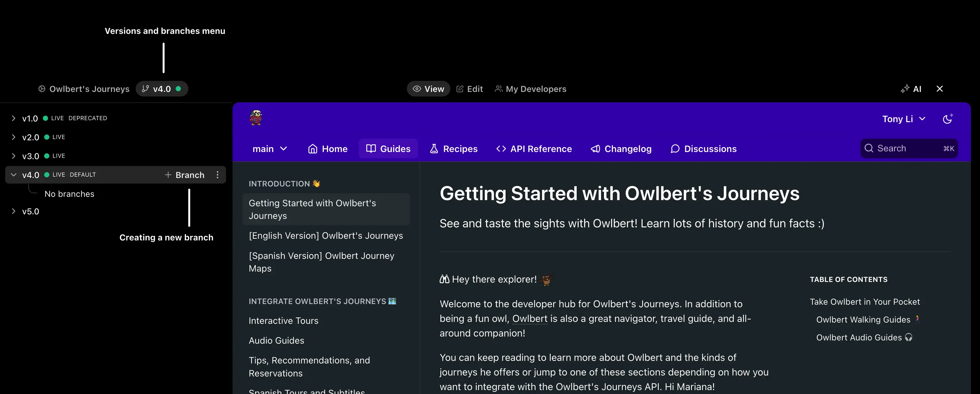Image resolution: width=980 pixels, height=394 pixels.
Task: Open the v4.0 three-dot options menu
Action: [x=218, y=175]
